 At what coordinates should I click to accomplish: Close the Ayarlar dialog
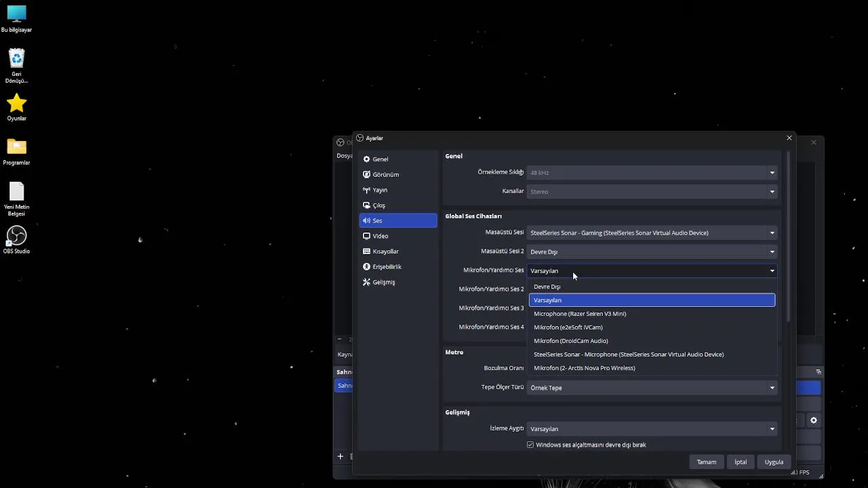[x=789, y=138]
